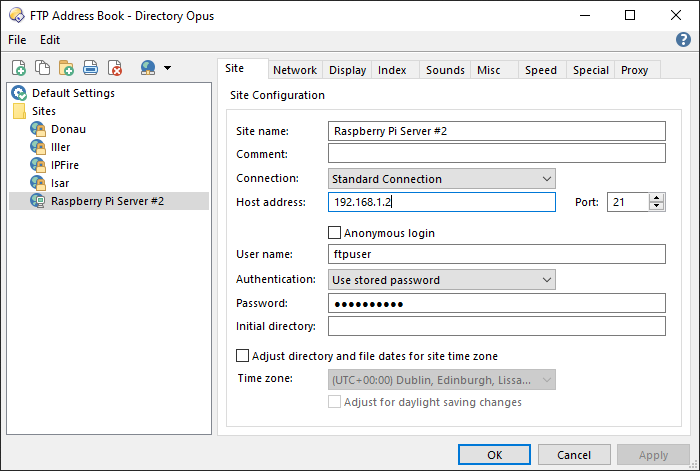Click the Apply button
The image size is (700, 471).
[x=653, y=454]
